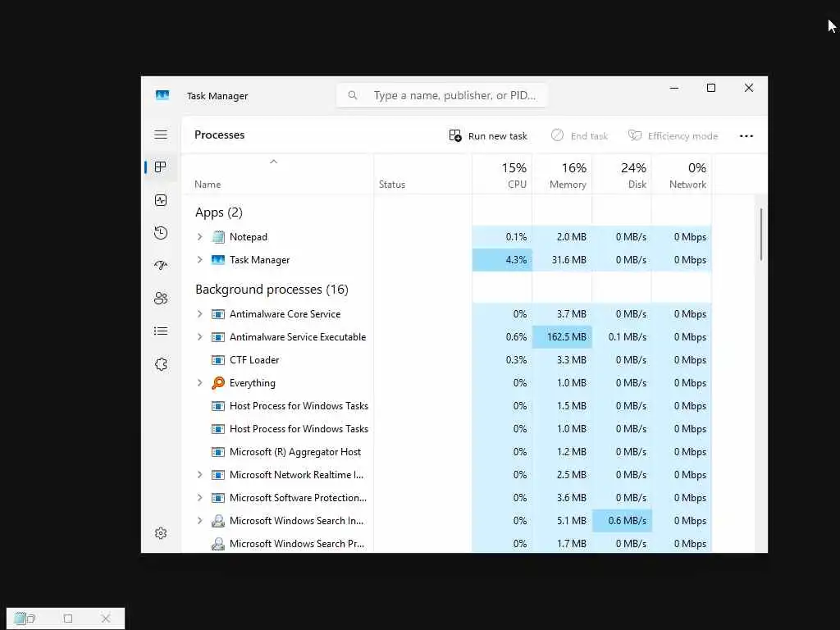840x630 pixels.
Task: Open the Users sidebar icon
Action: coord(161,298)
